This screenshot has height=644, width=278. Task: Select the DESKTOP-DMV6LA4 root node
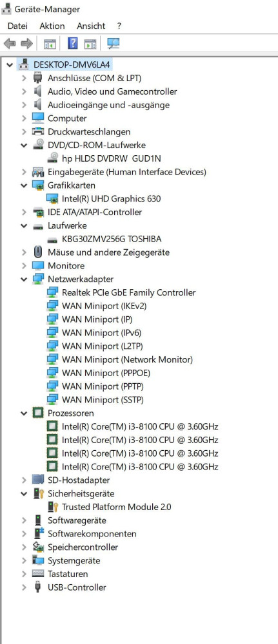pos(72,65)
